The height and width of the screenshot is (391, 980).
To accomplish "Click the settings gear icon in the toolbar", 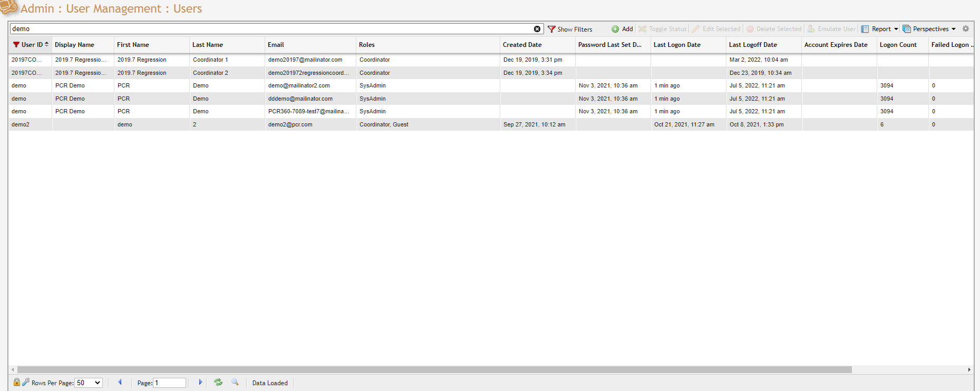I will [966, 29].
